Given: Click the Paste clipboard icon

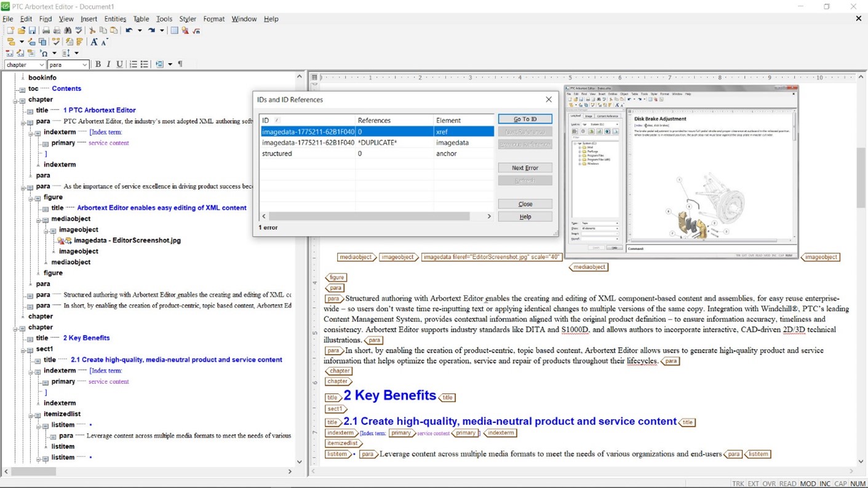Looking at the screenshot, I should point(114,30).
